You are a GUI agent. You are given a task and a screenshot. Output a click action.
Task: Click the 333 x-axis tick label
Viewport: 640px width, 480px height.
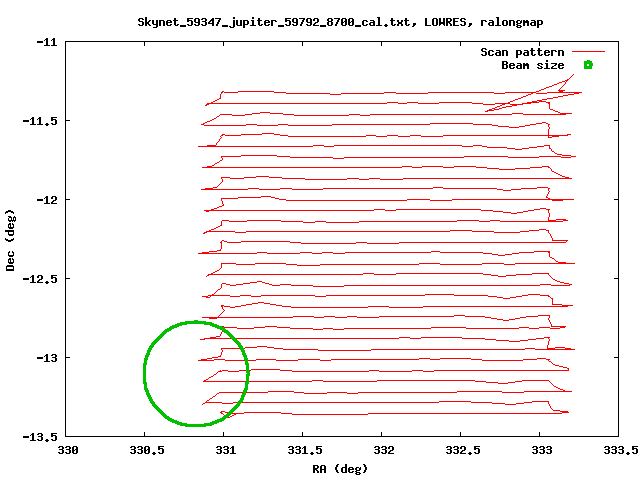(542, 450)
